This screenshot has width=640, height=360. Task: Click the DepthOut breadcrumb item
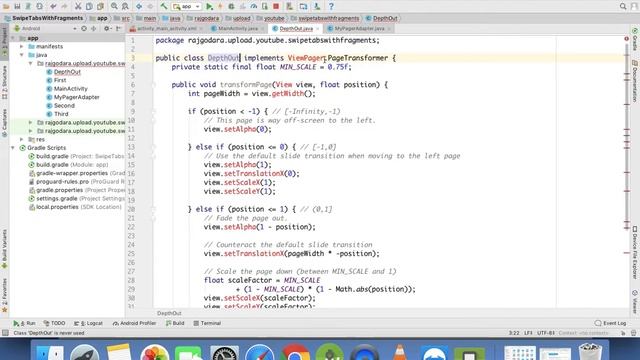pyautogui.click(x=382, y=18)
